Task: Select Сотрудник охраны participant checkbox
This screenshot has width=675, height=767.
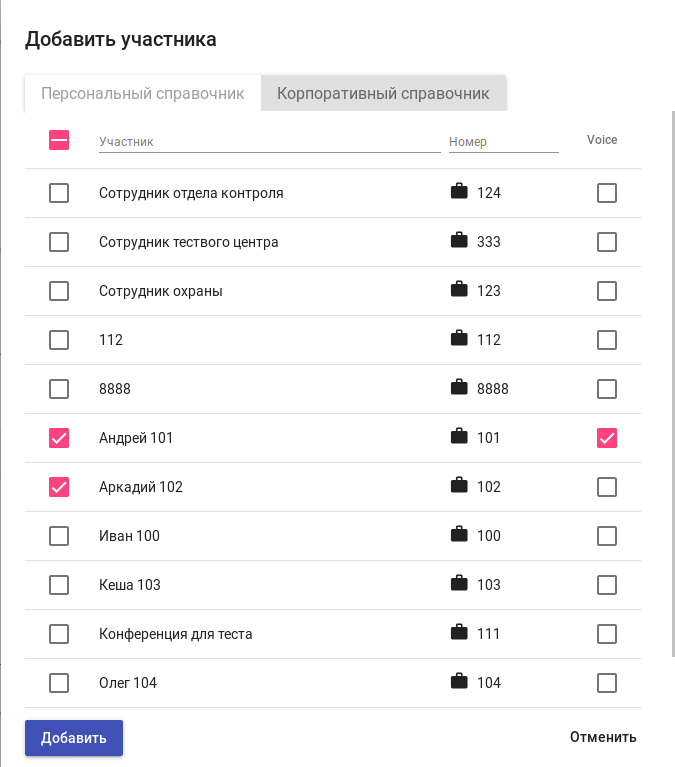Action: click(x=59, y=291)
